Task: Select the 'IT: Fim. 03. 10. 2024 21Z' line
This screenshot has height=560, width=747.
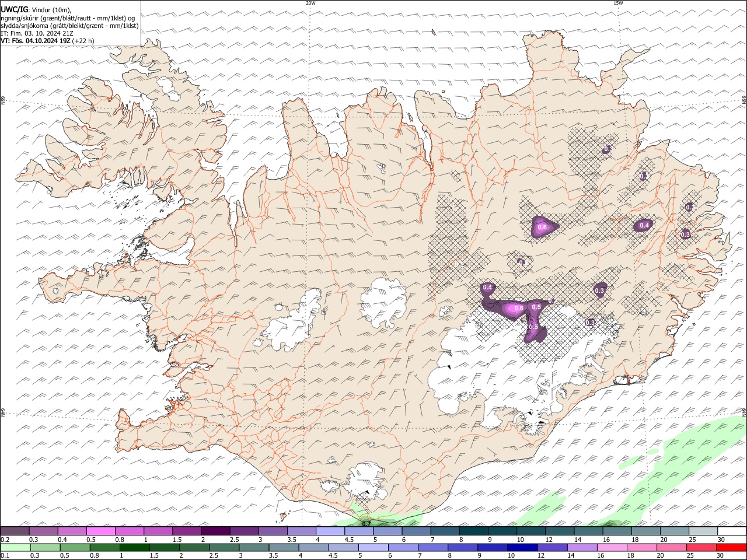Action: pyautogui.click(x=37, y=33)
